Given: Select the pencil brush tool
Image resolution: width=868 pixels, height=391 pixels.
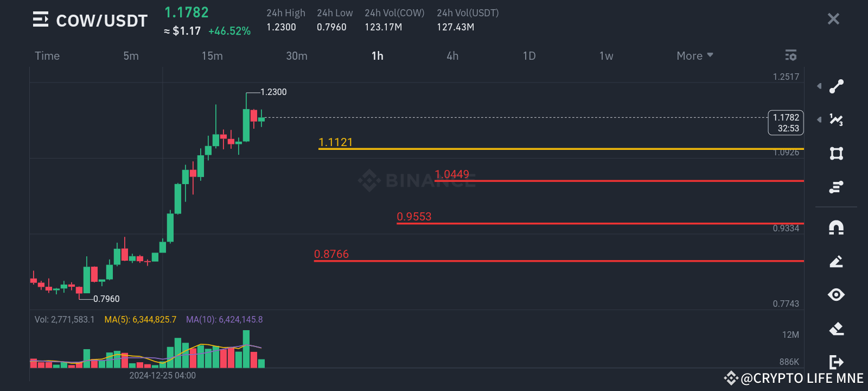Looking at the screenshot, I should pyautogui.click(x=836, y=261).
